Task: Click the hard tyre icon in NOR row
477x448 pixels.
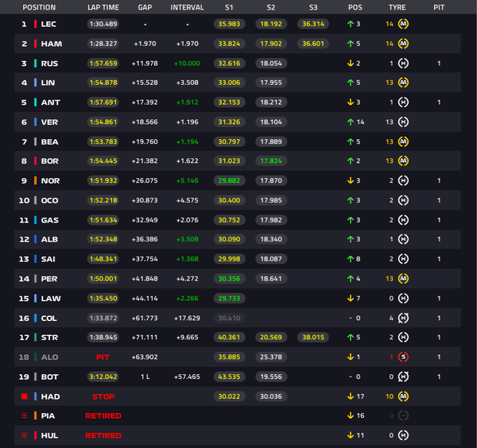Action: pos(403,180)
